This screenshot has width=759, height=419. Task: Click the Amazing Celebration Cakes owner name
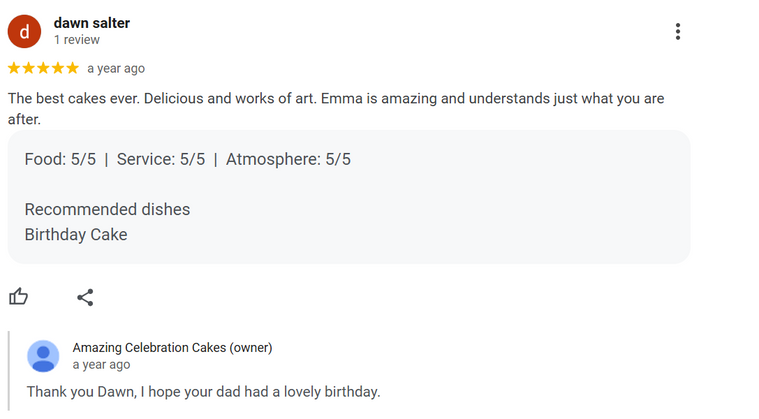(x=172, y=348)
